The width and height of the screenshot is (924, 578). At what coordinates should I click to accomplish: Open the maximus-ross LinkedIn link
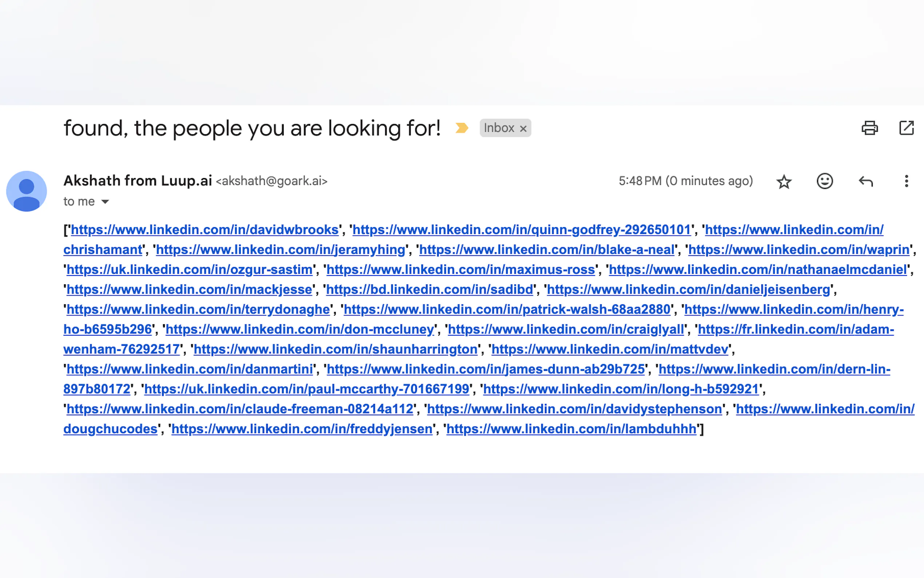coord(461,269)
